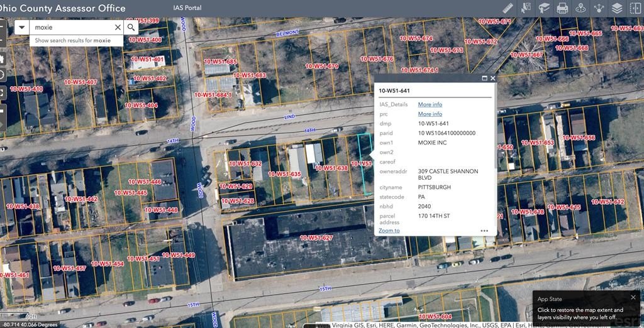Screen dimensions: 644x328
Task: Activate the Select features tool
Action: coord(526,8)
